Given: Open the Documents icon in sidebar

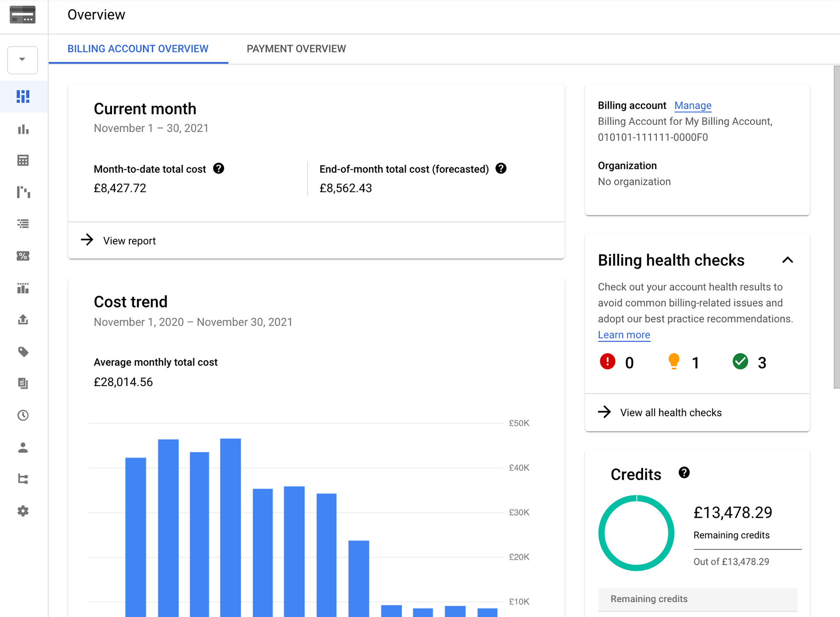Looking at the screenshot, I should (x=23, y=383).
